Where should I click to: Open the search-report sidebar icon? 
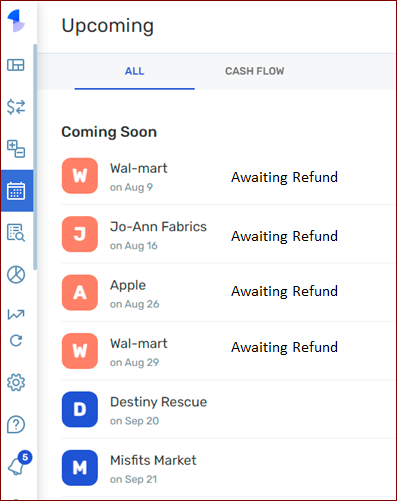[16, 232]
